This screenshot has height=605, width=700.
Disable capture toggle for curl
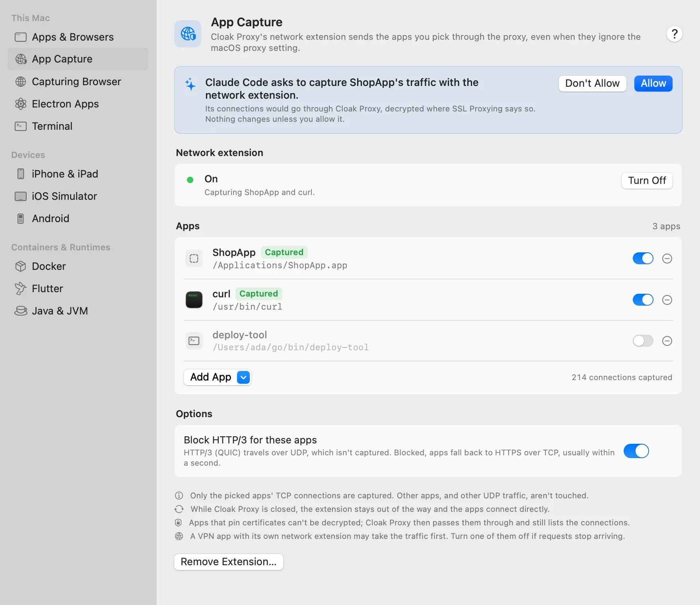[643, 300]
